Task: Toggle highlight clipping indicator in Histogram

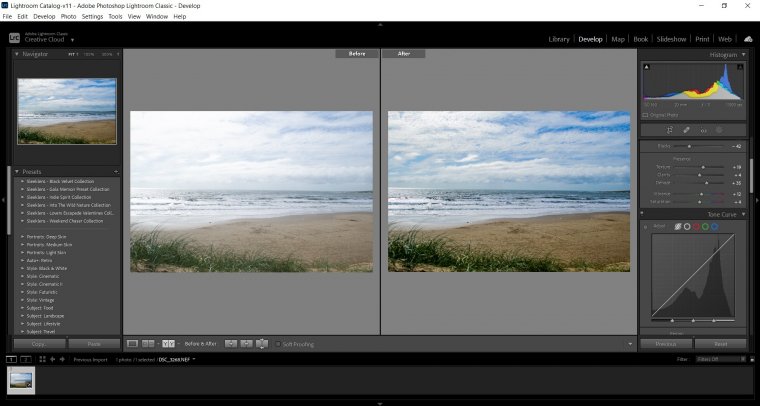Action: tap(740, 67)
